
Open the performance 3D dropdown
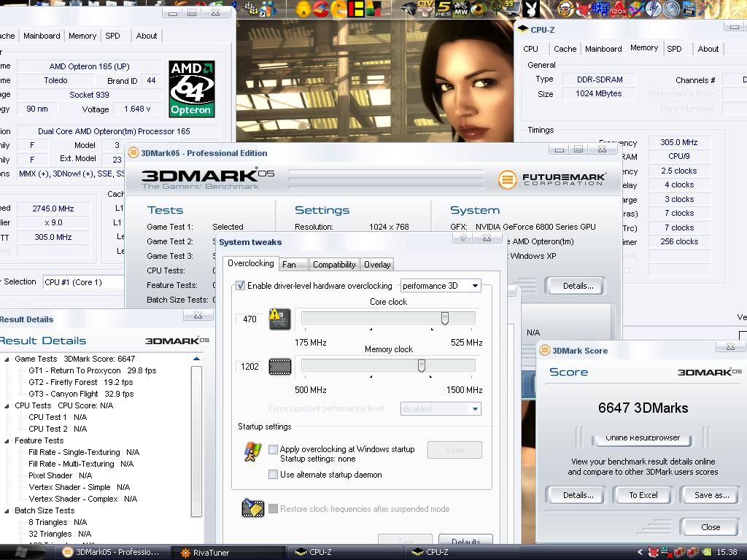tap(441, 286)
